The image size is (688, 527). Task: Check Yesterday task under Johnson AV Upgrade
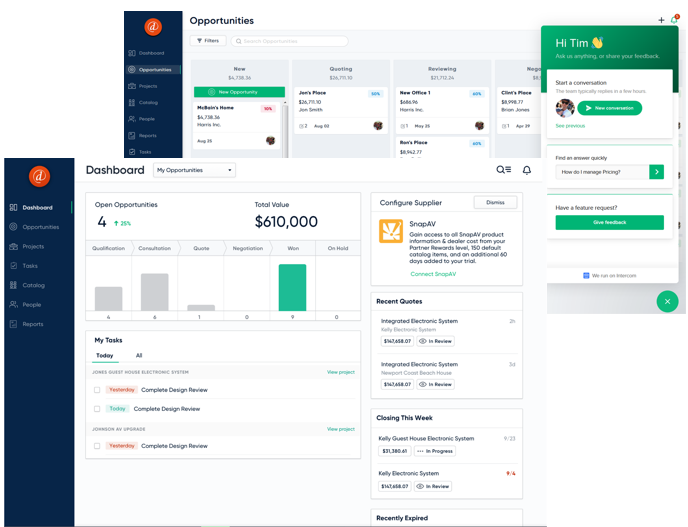click(x=97, y=446)
